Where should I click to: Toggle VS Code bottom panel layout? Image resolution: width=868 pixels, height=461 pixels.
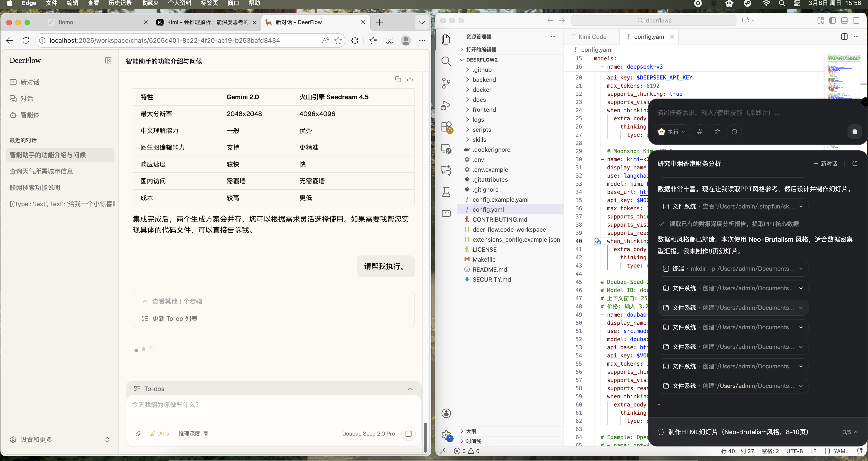click(844, 20)
